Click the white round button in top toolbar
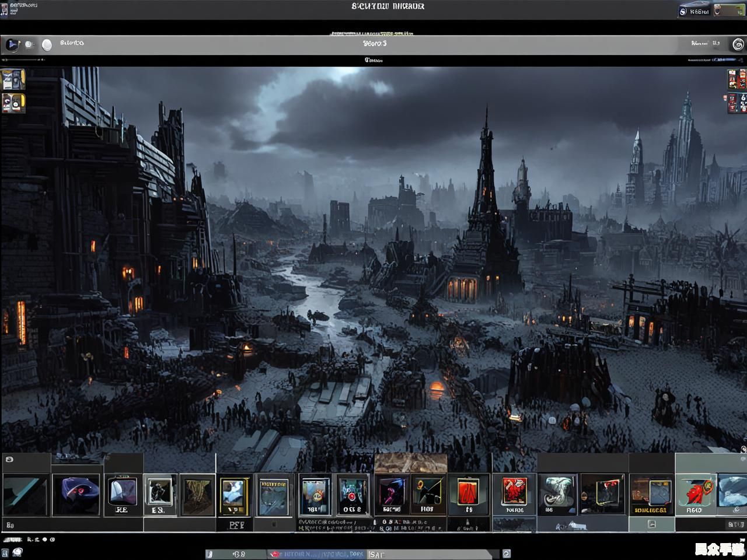 (47, 44)
